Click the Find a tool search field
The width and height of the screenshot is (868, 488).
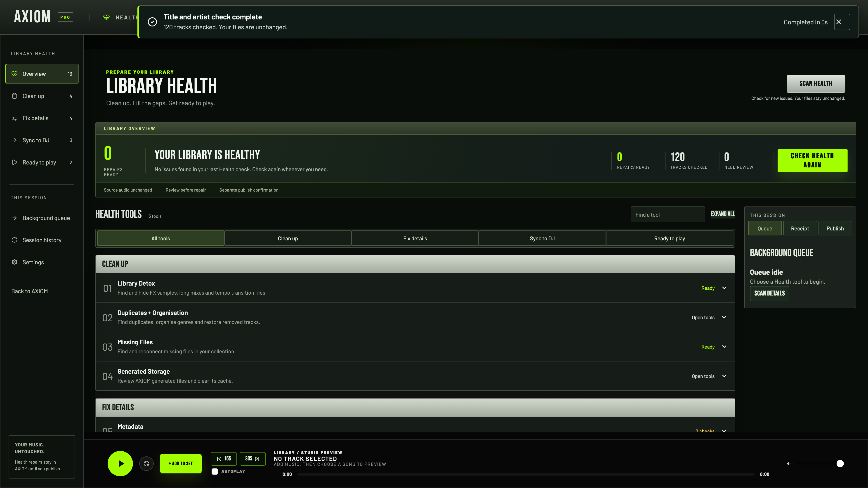[x=668, y=215]
